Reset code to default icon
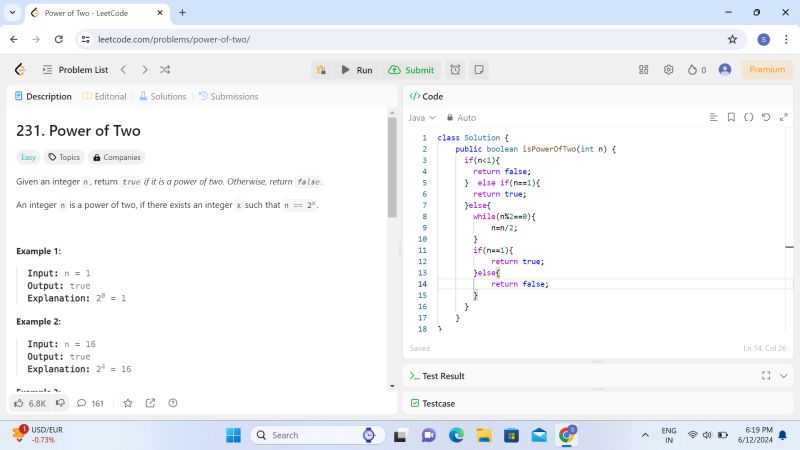Screen dimensions: 800x450 (766, 117)
